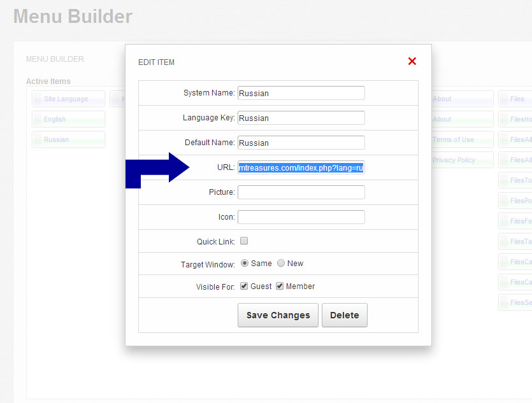Choose New target window radio button
The height and width of the screenshot is (403, 532).
coord(281,264)
